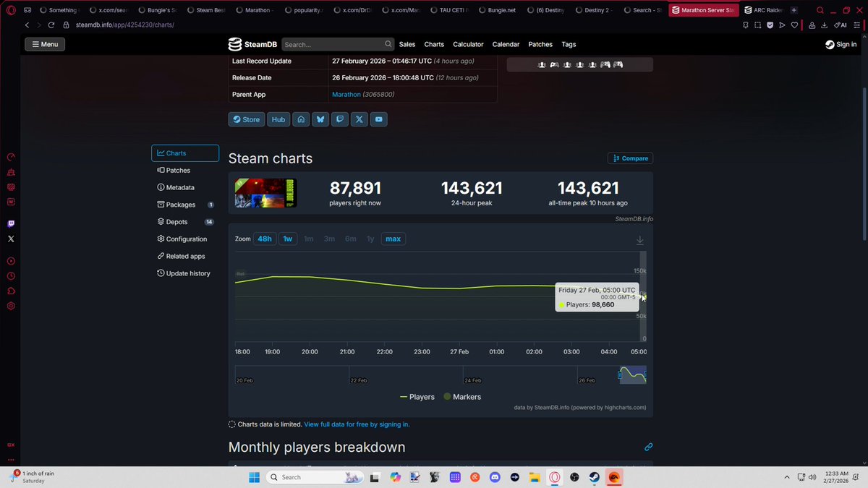Go back with browser back arrow

coord(27,25)
